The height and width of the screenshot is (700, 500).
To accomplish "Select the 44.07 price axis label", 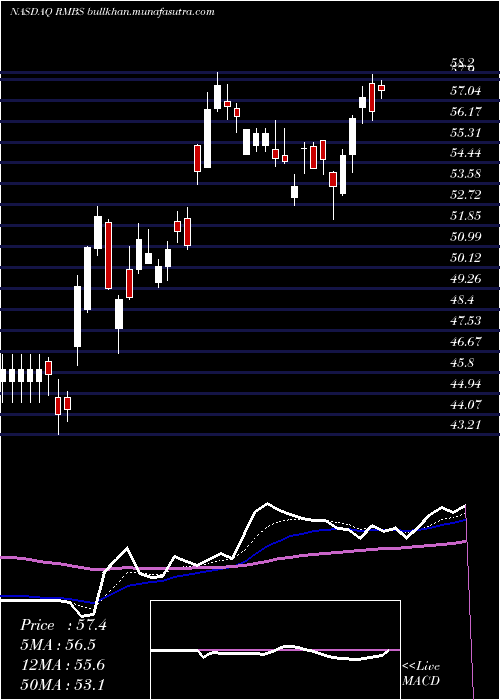I will (x=466, y=404).
